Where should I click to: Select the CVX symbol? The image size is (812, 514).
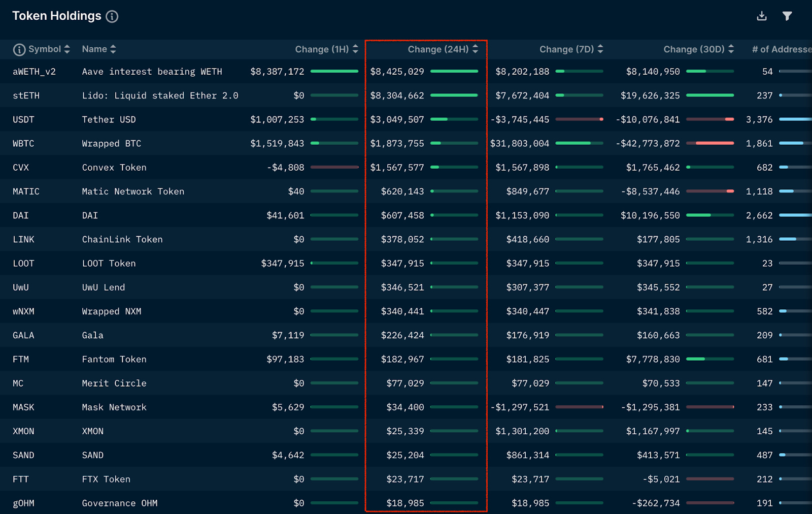point(21,168)
